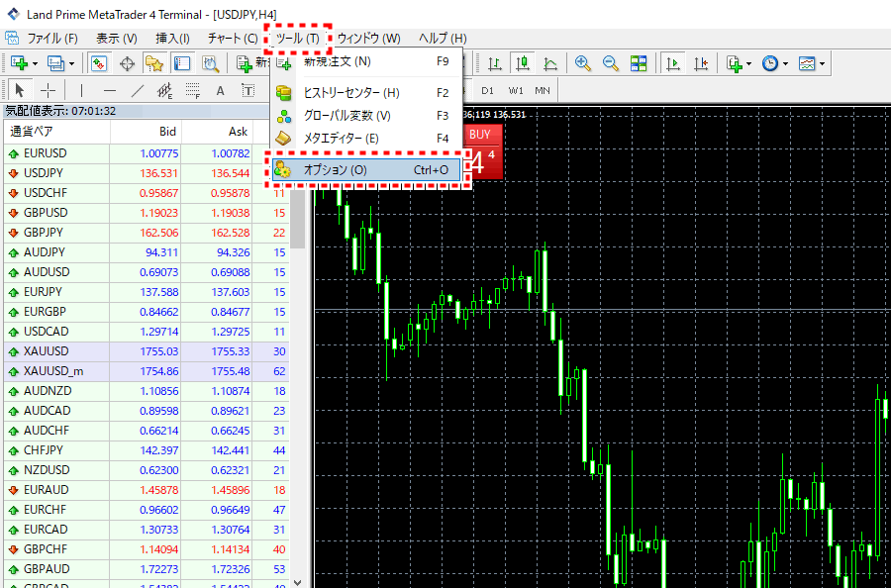The height and width of the screenshot is (588, 891).
Task: Choose グローバル変数 (V) from the menu
Action: [366, 116]
